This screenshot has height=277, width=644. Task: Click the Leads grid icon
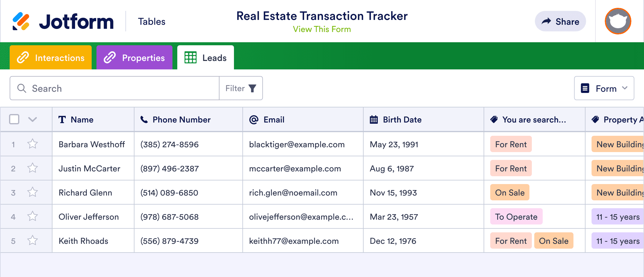click(191, 57)
